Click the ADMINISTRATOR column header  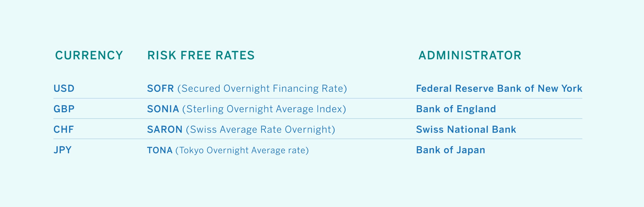470,55
